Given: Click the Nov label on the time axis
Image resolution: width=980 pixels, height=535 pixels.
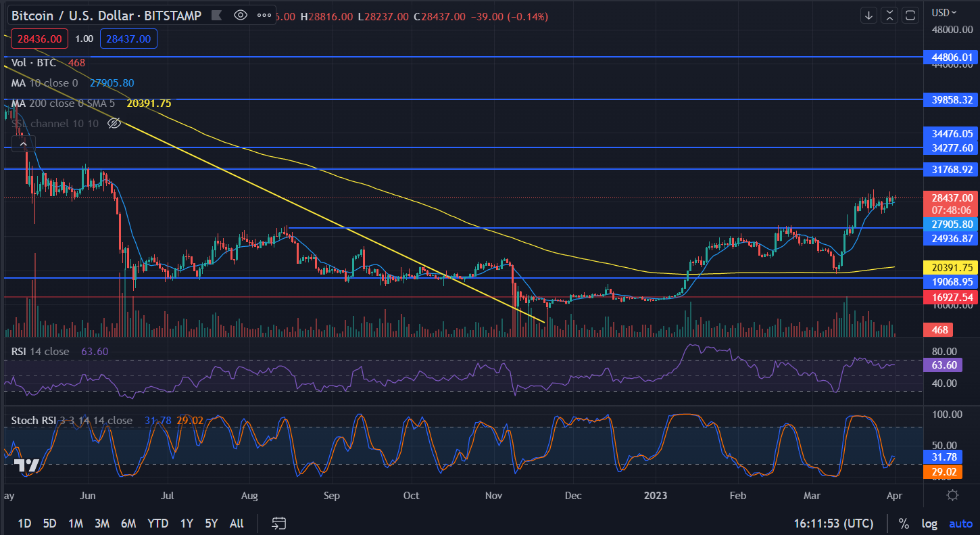Looking at the screenshot, I should (x=495, y=495).
